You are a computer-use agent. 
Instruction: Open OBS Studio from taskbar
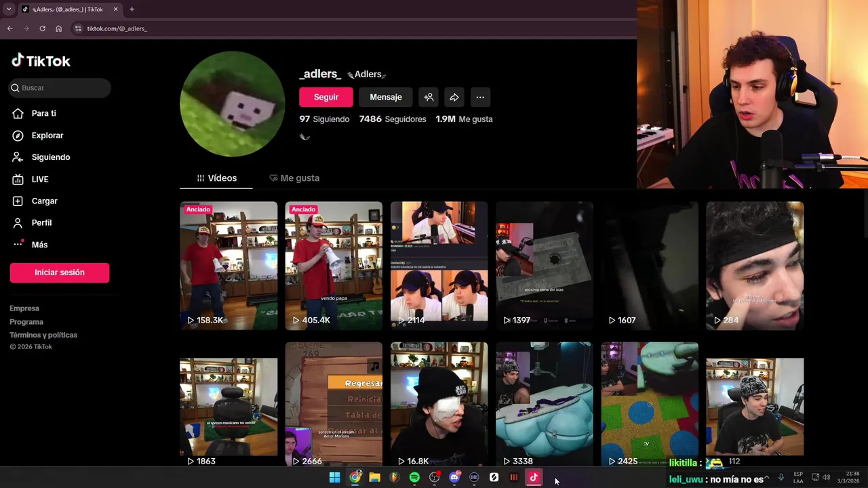[435, 477]
